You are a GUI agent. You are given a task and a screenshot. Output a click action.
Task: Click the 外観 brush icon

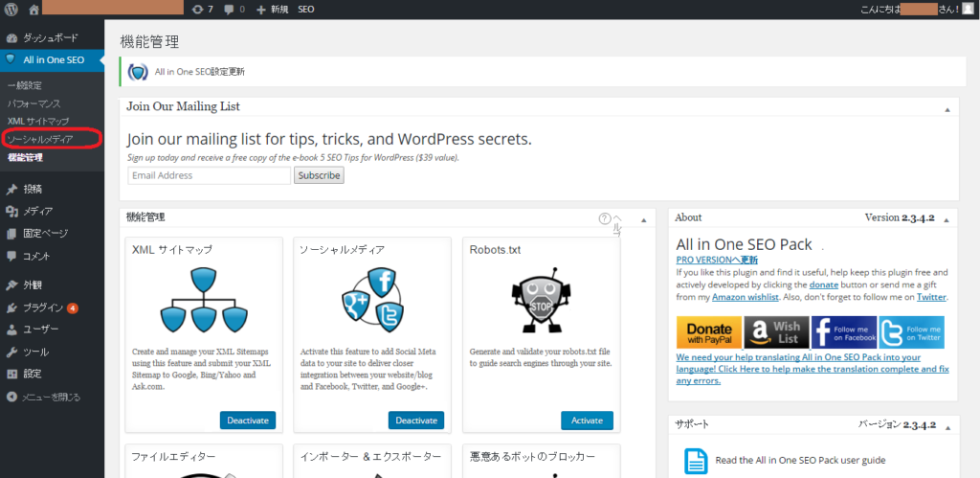[11, 285]
